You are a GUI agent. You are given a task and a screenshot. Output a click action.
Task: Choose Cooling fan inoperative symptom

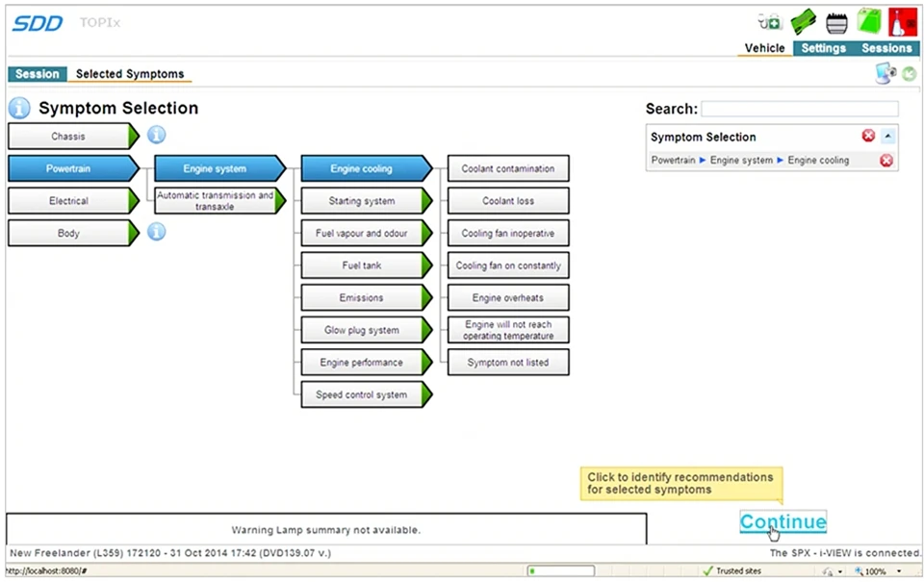tap(508, 233)
